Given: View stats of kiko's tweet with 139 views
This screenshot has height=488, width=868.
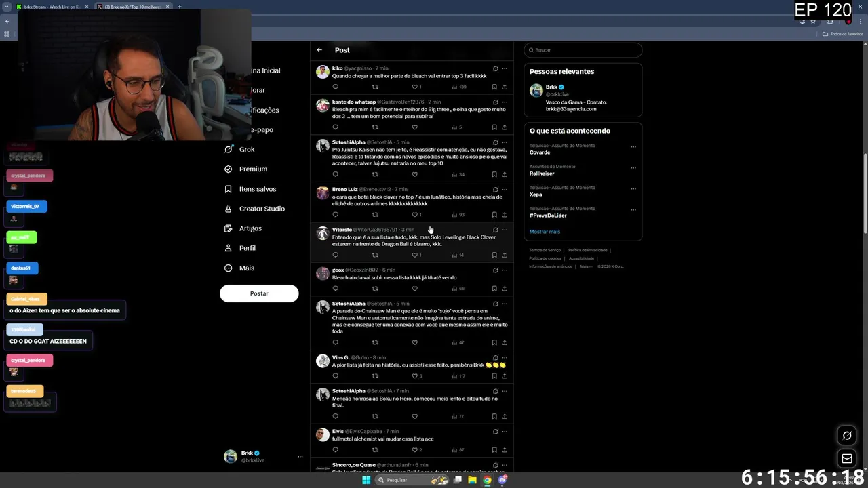Looking at the screenshot, I should coord(459,87).
